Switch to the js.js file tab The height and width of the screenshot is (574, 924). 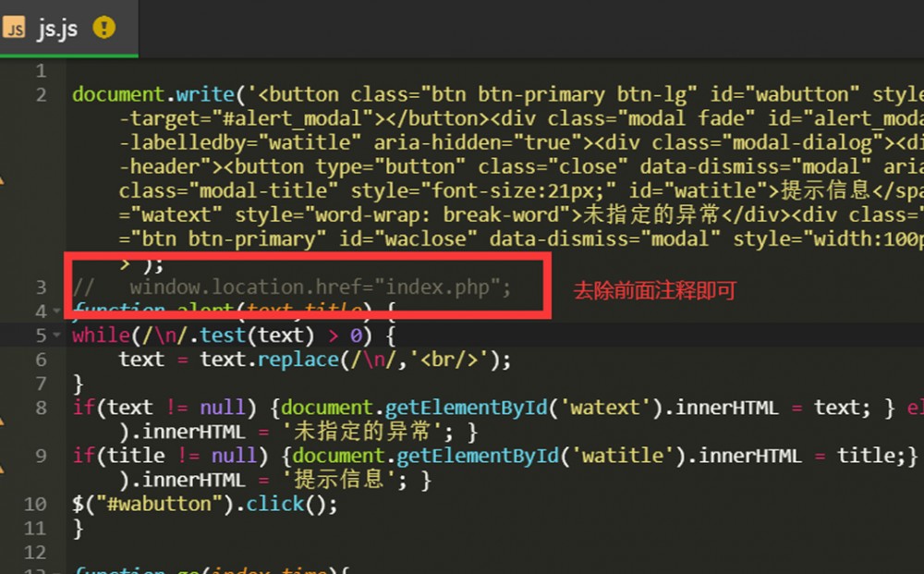(x=57, y=29)
